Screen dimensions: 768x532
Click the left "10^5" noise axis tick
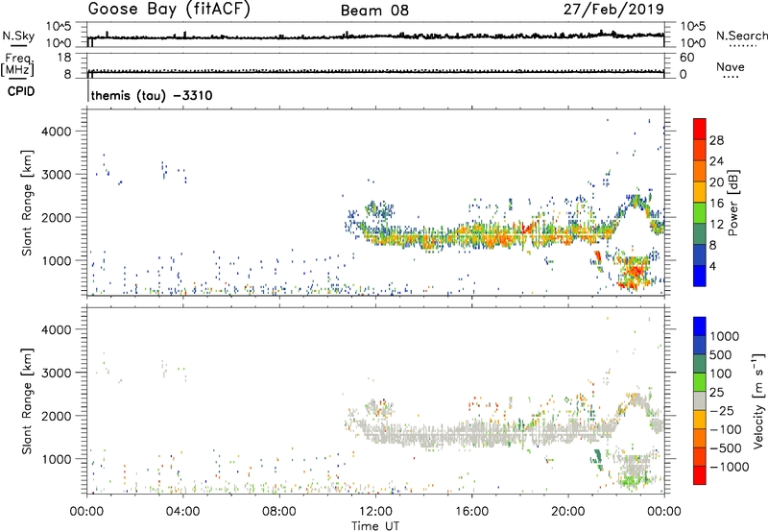(59, 26)
